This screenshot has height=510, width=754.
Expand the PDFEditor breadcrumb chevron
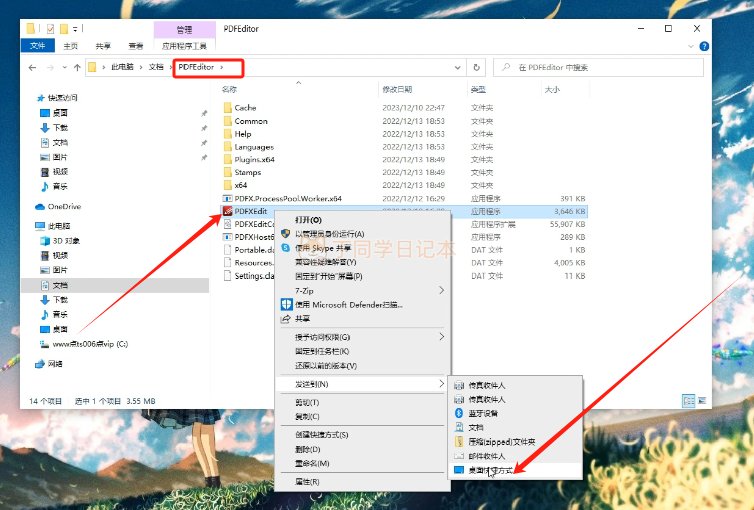coord(222,67)
